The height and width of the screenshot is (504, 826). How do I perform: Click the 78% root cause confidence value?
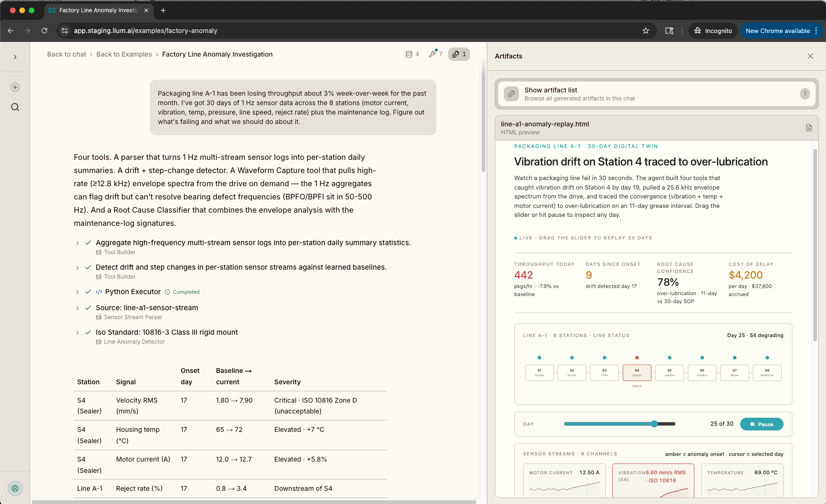668,282
